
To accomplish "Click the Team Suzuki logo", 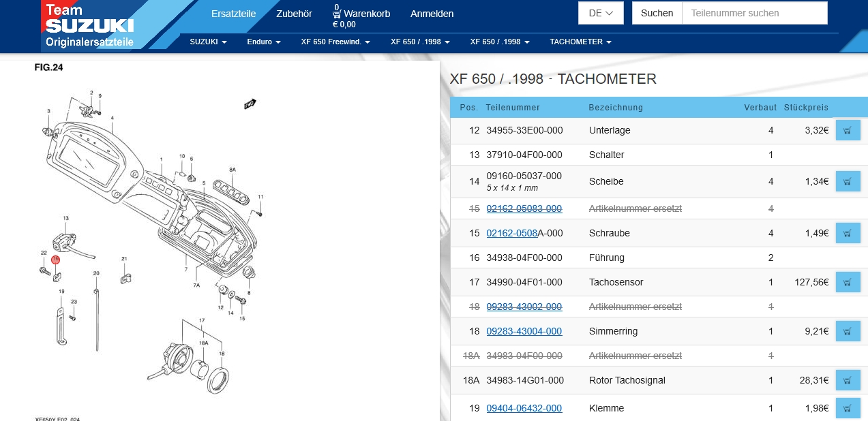I will [x=89, y=25].
